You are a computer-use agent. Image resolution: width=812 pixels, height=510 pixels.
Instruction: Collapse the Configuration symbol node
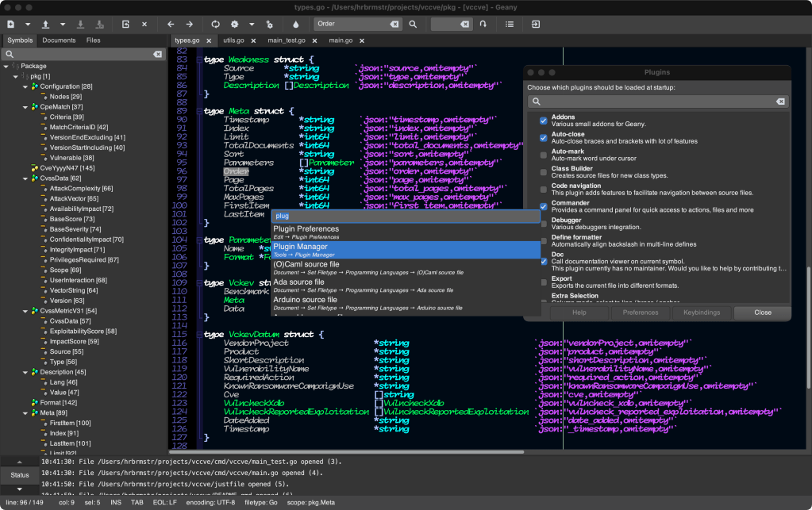click(x=25, y=86)
